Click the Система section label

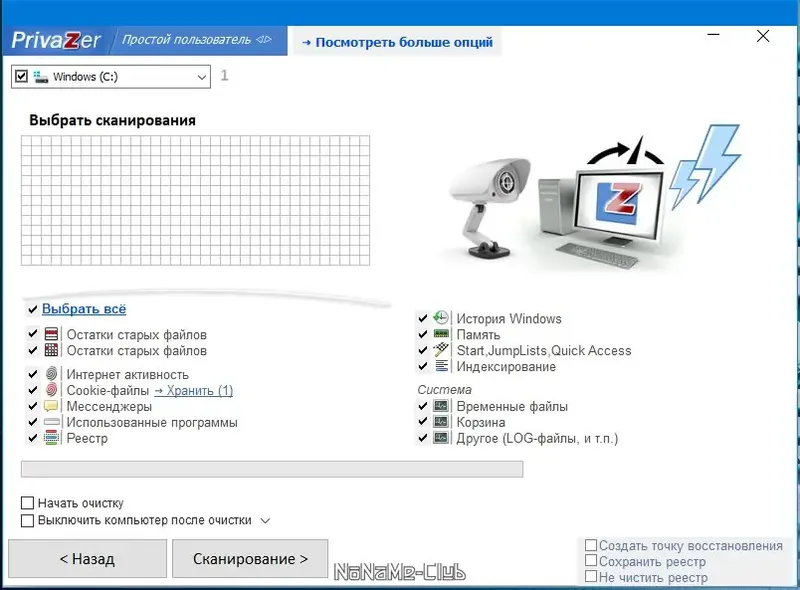coord(444,389)
